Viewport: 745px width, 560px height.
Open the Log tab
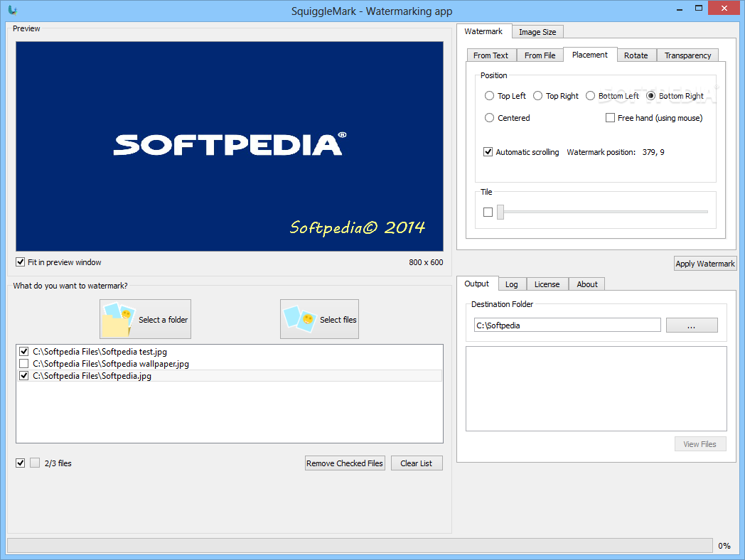click(512, 284)
